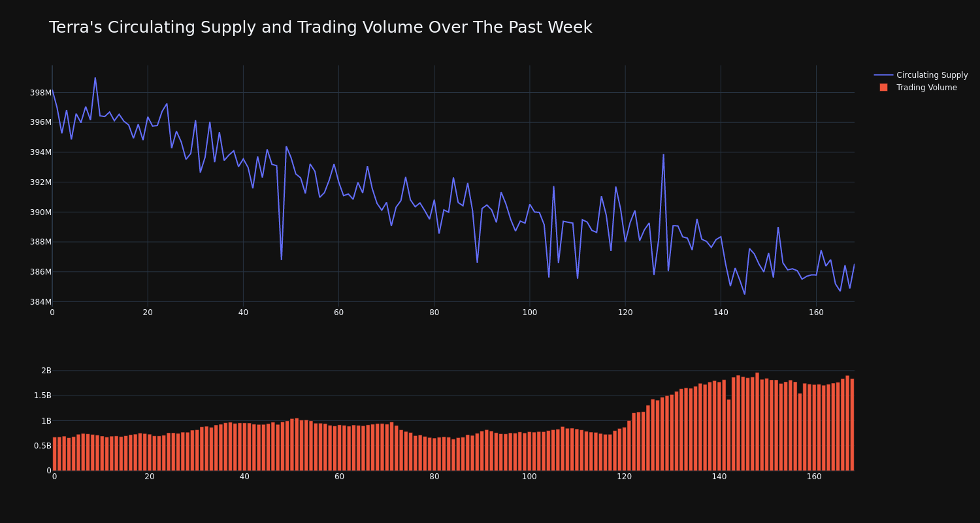Click the supply line lowest dip near x 145
Image resolution: width=980 pixels, height=523 pixels.
[x=744, y=294]
